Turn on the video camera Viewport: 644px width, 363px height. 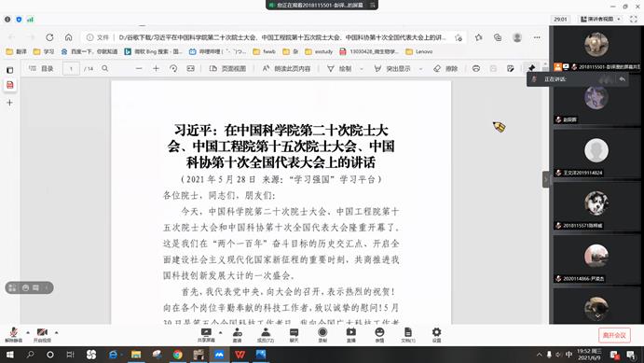(x=42, y=335)
